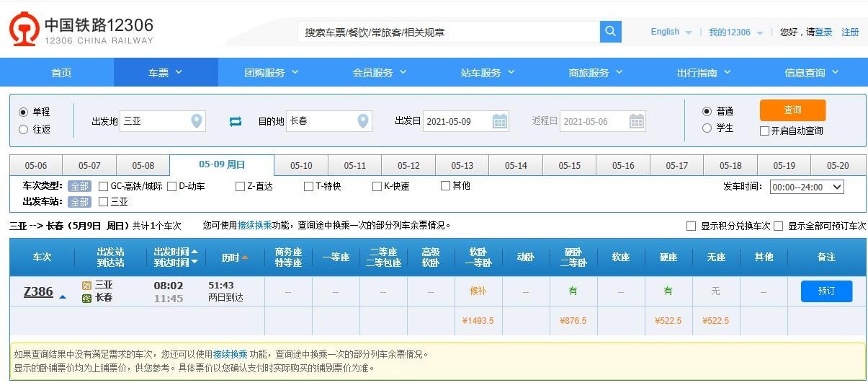Click 全部 for train type filter
The width and height of the screenshot is (868, 388).
[x=79, y=186]
